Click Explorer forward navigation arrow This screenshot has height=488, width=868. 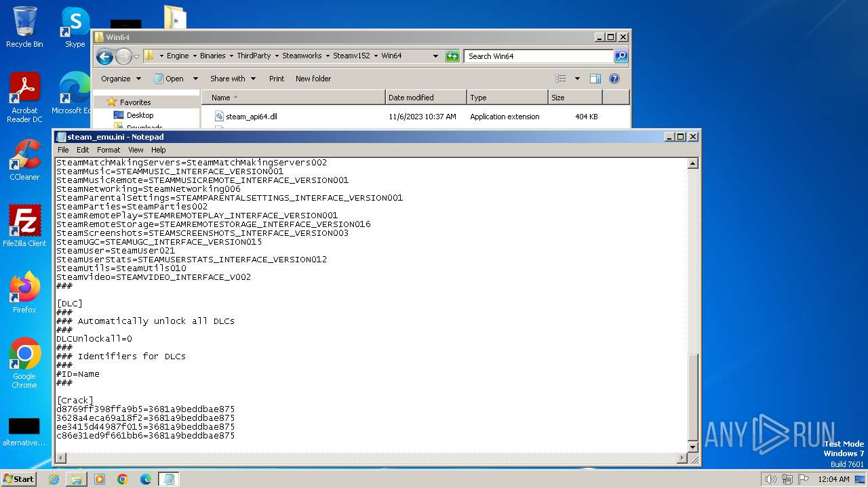point(123,56)
